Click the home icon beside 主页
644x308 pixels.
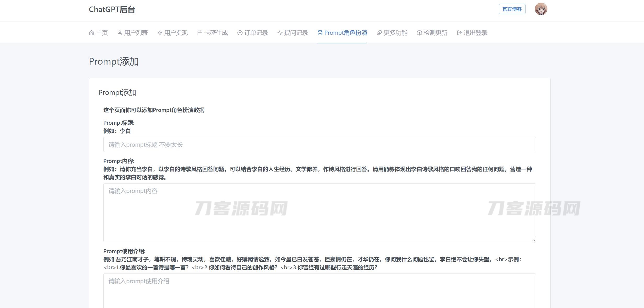point(92,33)
